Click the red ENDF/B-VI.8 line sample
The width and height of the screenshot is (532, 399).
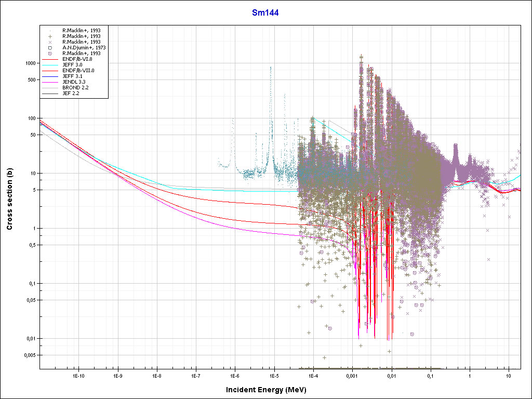pyautogui.click(x=51, y=59)
